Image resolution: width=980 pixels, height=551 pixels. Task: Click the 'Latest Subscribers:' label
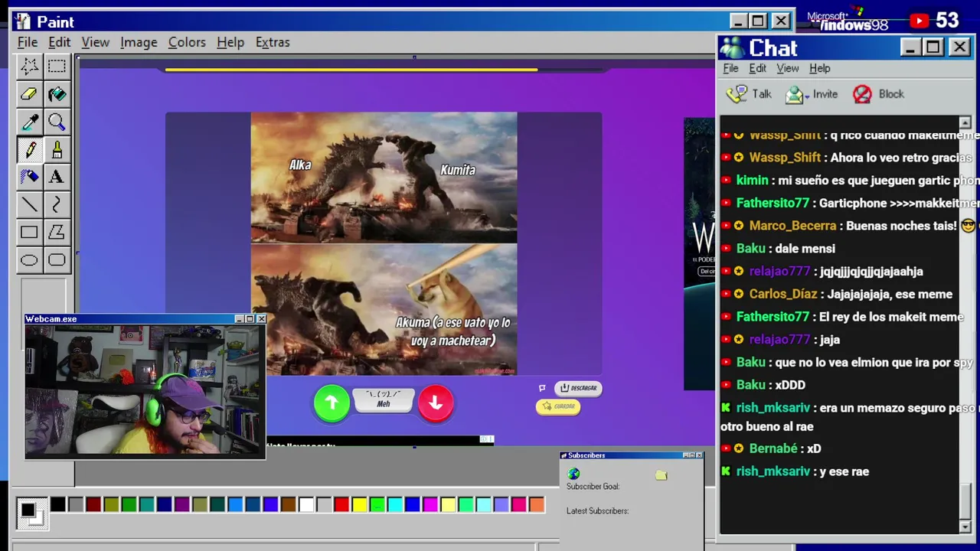pyautogui.click(x=597, y=511)
